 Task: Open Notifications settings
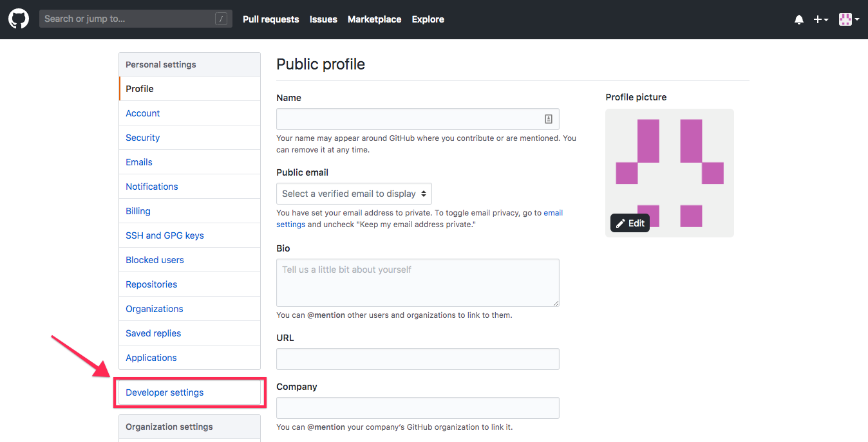(152, 187)
